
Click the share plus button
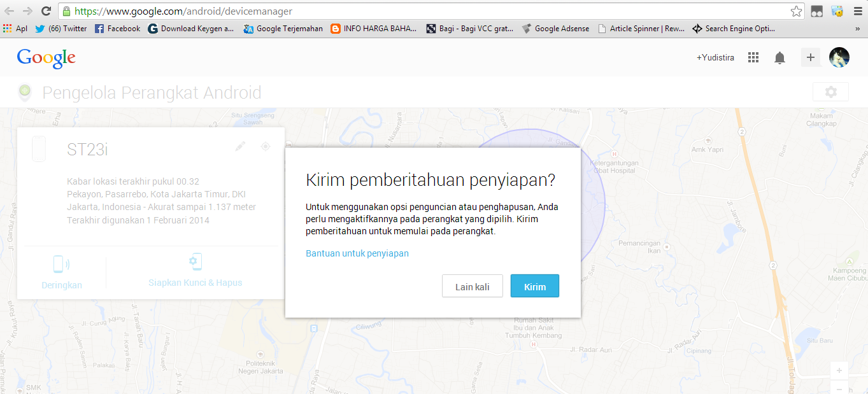click(x=811, y=57)
